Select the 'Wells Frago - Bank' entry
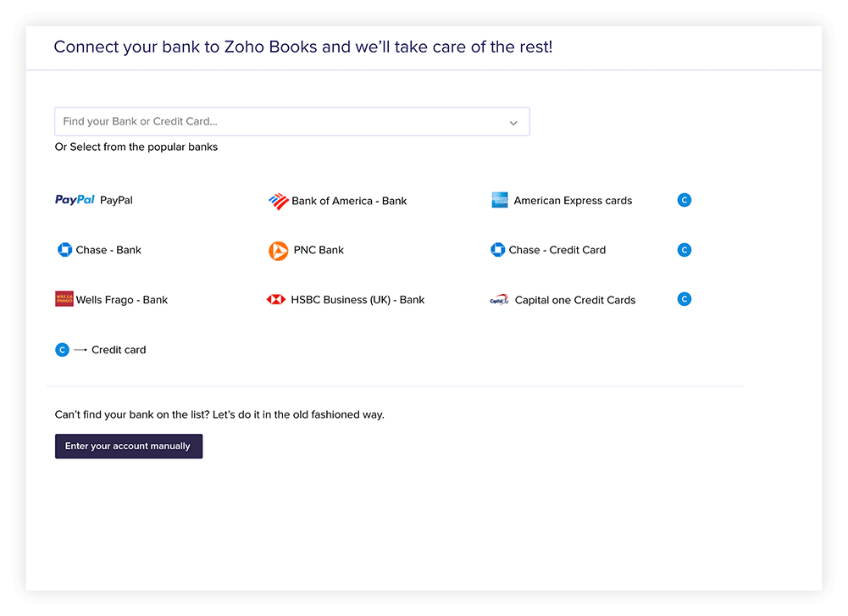Screen dimensions: 848x616 pos(111,299)
